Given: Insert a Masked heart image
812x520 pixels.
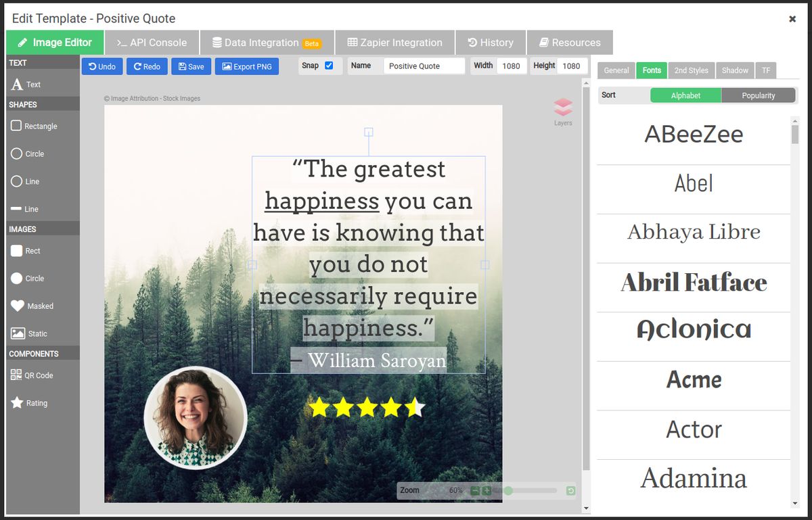Looking at the screenshot, I should 32,306.
